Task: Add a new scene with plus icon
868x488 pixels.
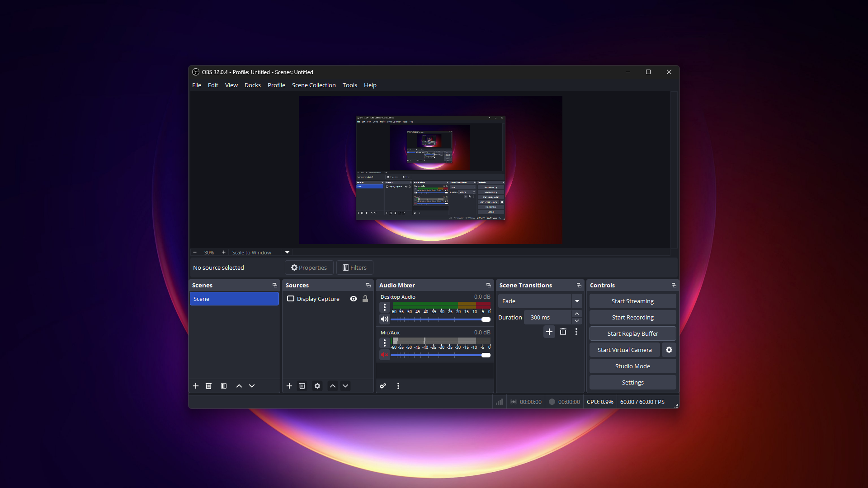Action: coord(196,386)
